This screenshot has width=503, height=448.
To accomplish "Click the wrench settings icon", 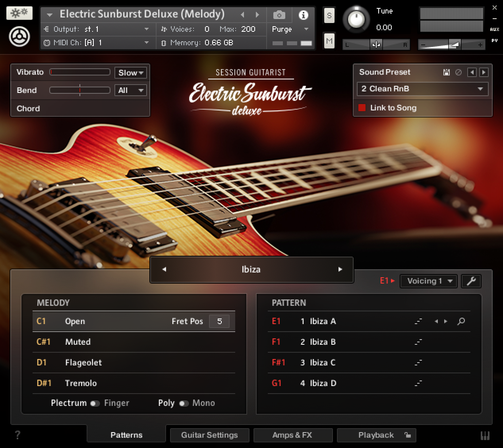I will pos(471,281).
